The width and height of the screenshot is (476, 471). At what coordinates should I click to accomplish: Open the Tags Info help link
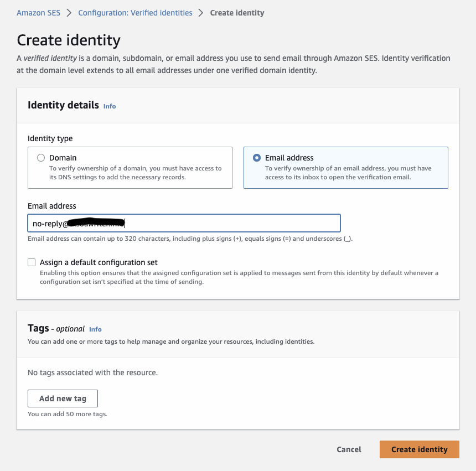click(x=95, y=329)
